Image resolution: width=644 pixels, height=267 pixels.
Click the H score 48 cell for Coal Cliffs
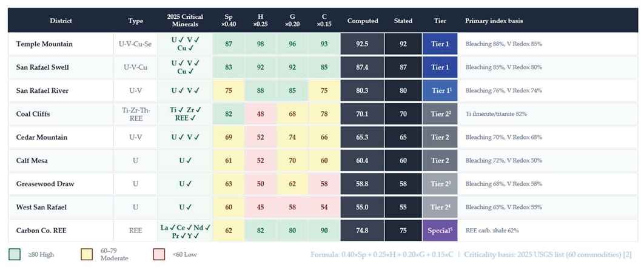pos(260,114)
